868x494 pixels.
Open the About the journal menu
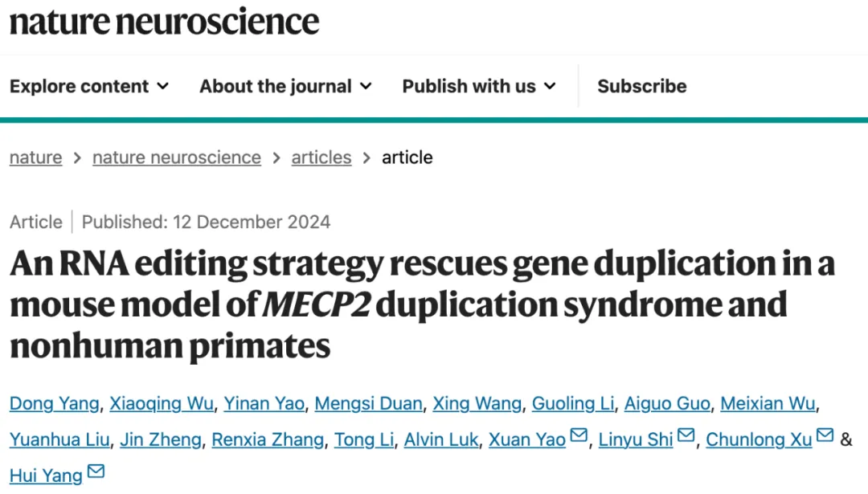(285, 86)
